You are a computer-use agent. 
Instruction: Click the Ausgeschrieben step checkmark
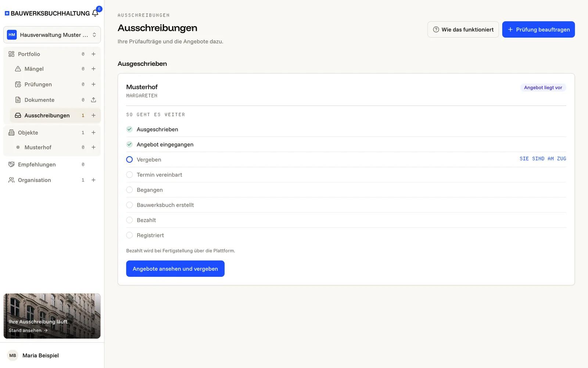[x=129, y=129]
